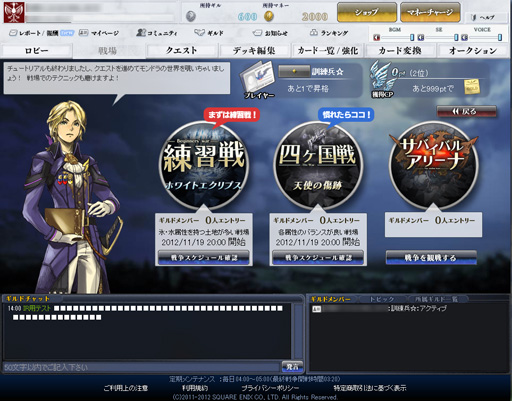This screenshot has width=512, height=401.
Task: Focus the guild chat message input field
Action: tap(141, 367)
